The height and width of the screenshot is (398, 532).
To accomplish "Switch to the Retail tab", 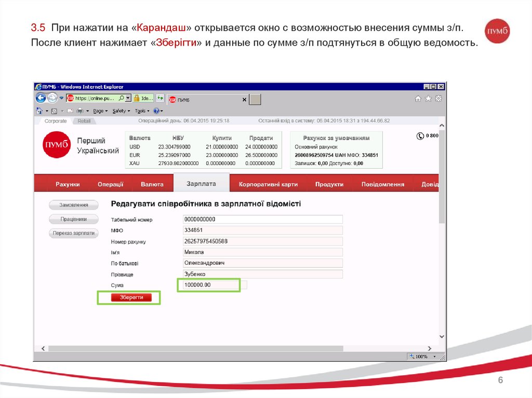I will coord(84,121).
